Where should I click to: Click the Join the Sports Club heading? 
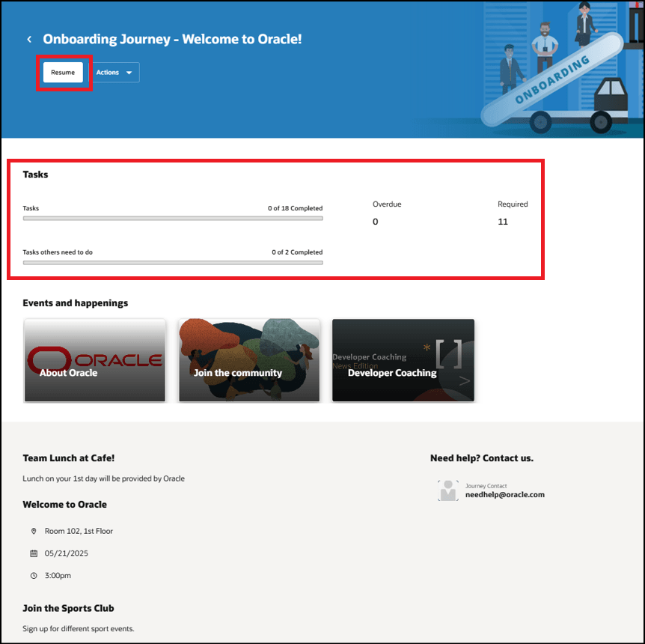coord(68,608)
